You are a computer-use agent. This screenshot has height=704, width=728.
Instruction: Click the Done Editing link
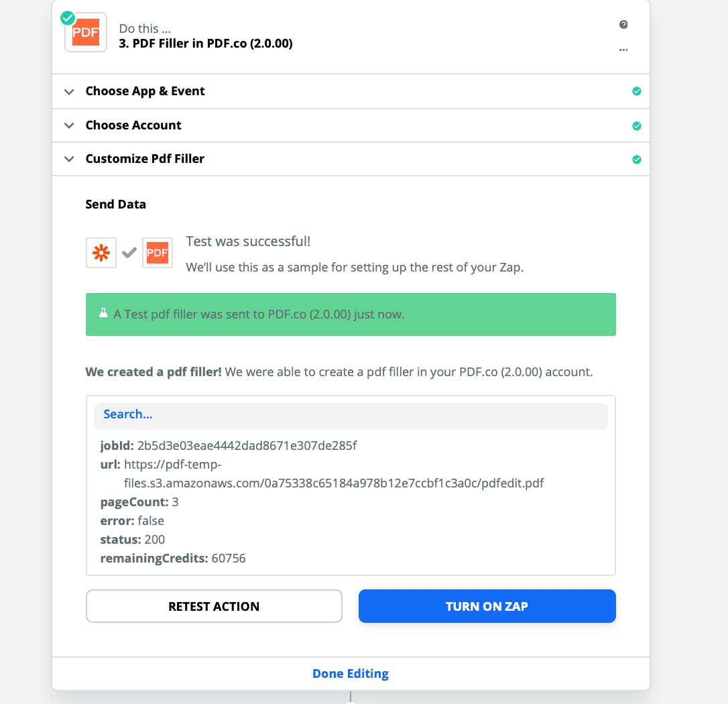pyautogui.click(x=351, y=674)
